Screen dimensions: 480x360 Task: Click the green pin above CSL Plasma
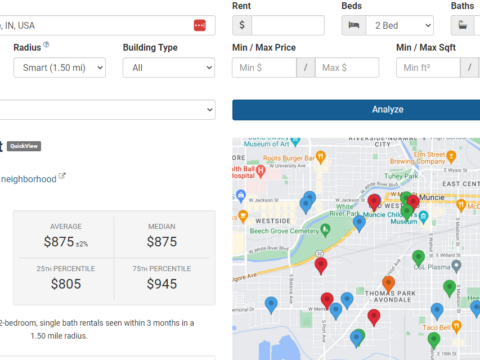[x=418, y=258]
